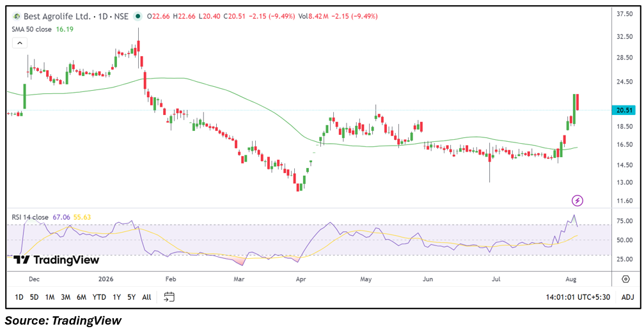Click the SMA 50 close indicator label

point(31,29)
